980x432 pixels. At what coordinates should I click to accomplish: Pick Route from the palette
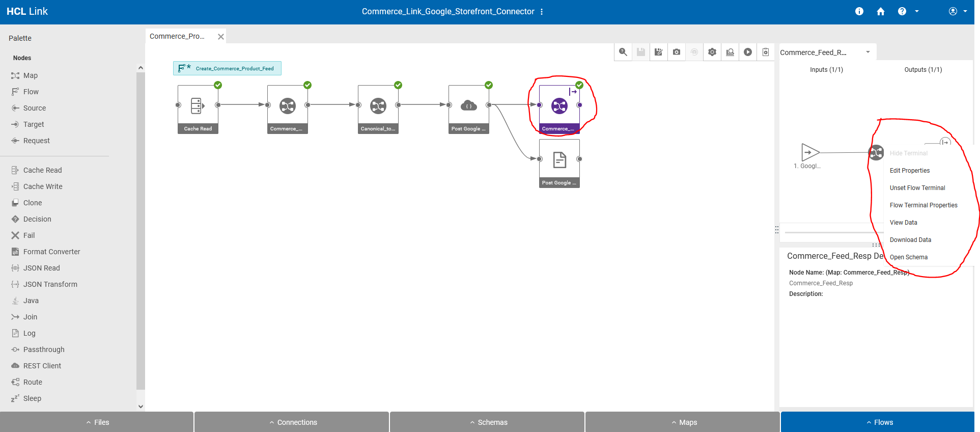click(x=27, y=382)
